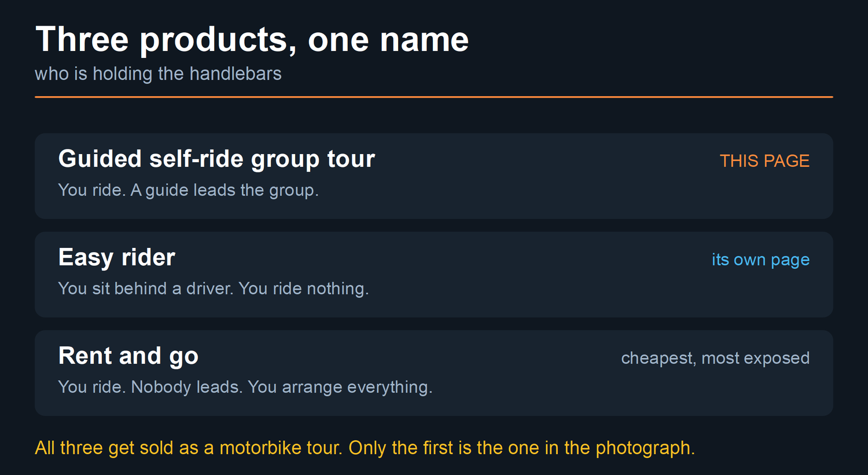This screenshot has width=868, height=475.
Task: Open the Guided self-ride group tour card
Action: (x=434, y=176)
